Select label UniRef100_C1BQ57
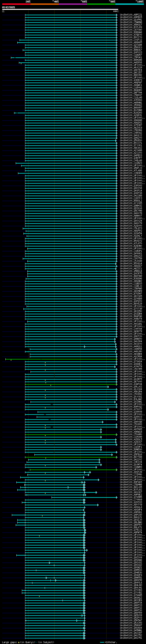Screen dimensions: 146x644 click(x=131, y=55)
